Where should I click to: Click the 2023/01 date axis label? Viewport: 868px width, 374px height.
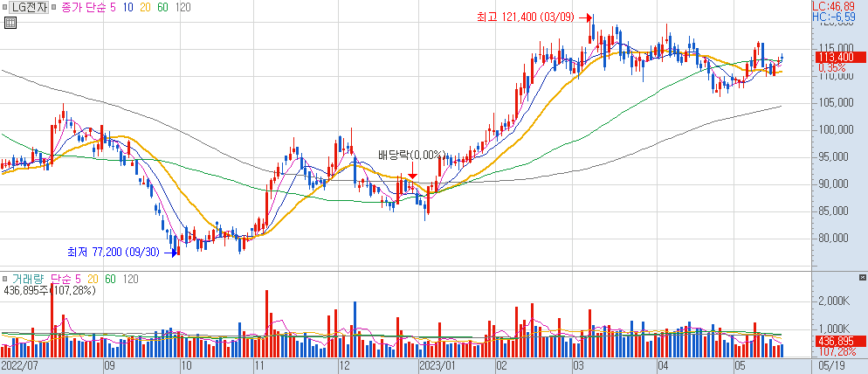pos(437,365)
